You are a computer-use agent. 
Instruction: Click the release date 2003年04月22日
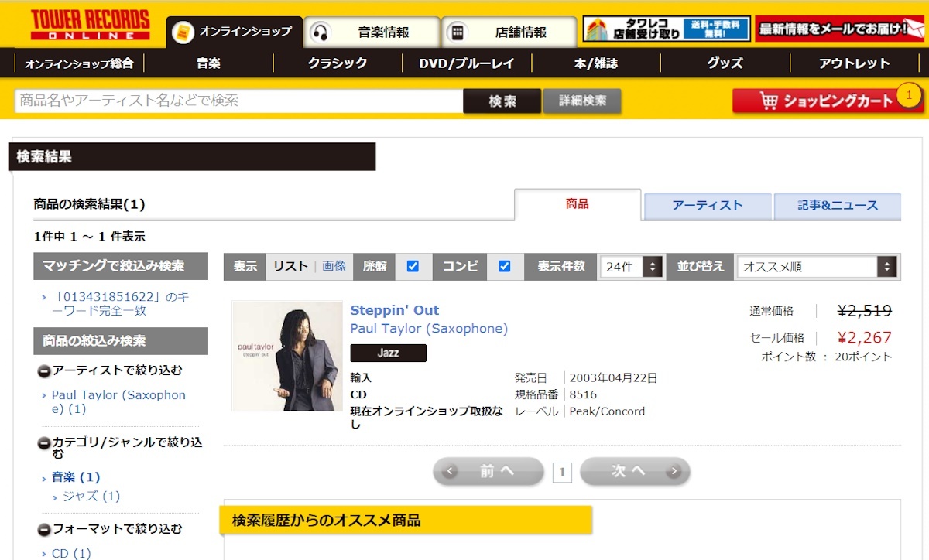(613, 378)
